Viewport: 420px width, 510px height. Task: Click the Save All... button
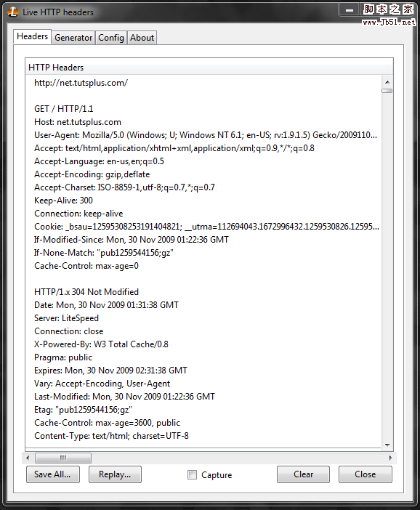(53, 474)
